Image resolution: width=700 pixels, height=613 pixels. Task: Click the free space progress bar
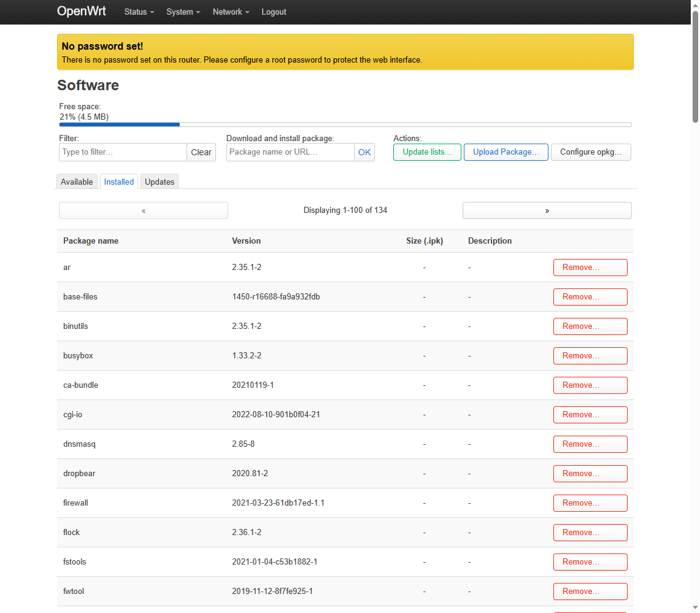[345, 125]
